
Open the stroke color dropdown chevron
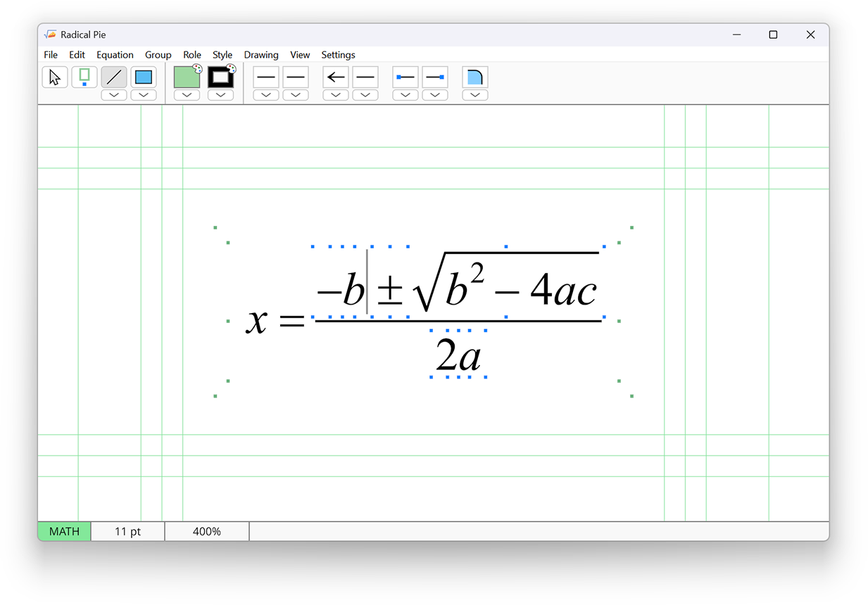point(220,94)
